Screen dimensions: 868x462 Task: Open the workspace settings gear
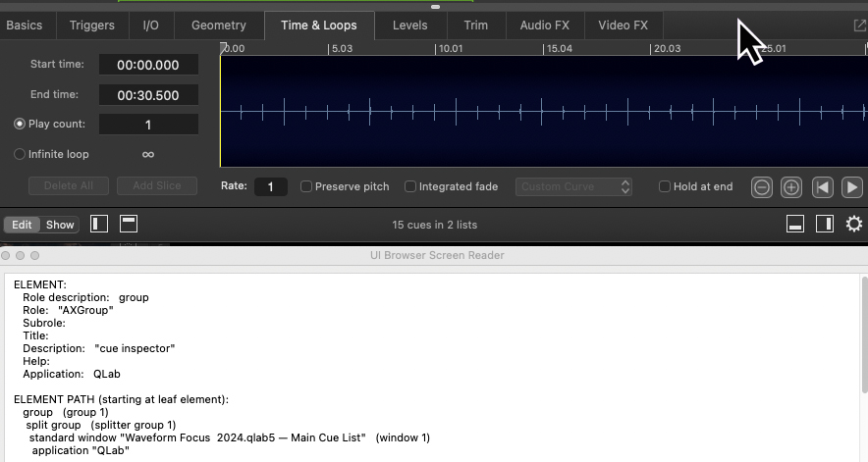853,225
